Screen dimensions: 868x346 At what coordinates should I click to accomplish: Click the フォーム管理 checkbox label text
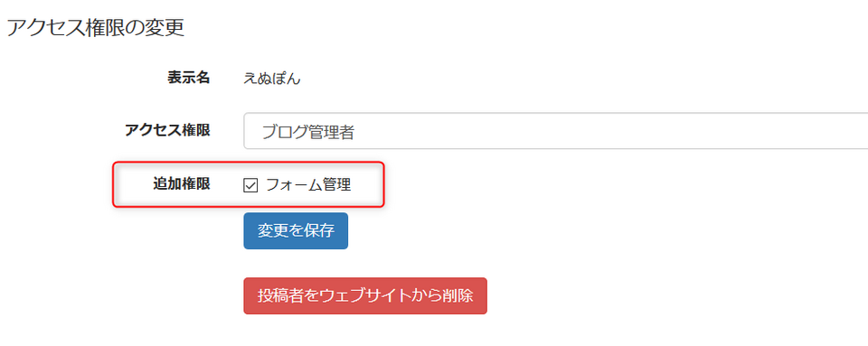pos(308,185)
